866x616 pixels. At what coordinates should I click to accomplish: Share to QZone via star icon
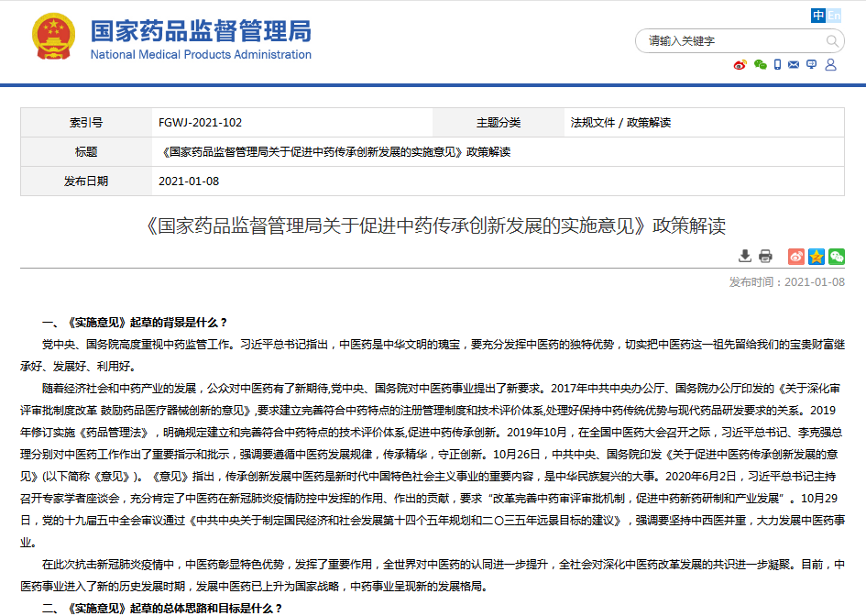pyautogui.click(x=817, y=257)
